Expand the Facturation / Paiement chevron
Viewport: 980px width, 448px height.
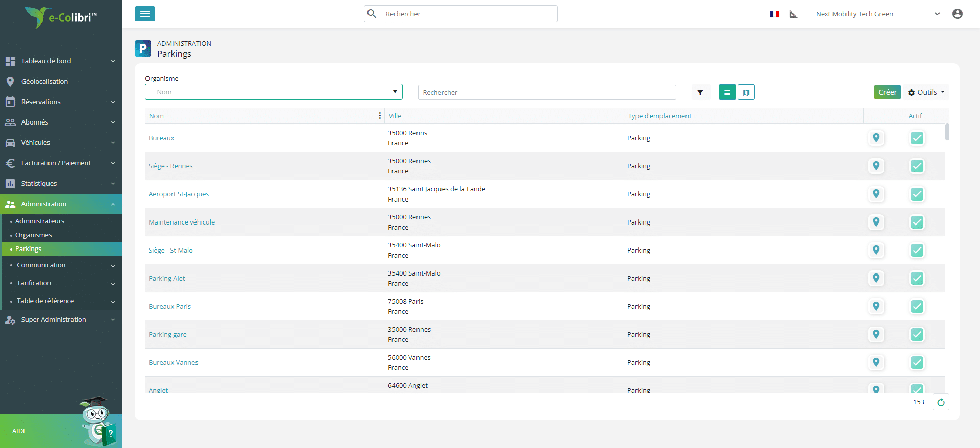tap(113, 163)
